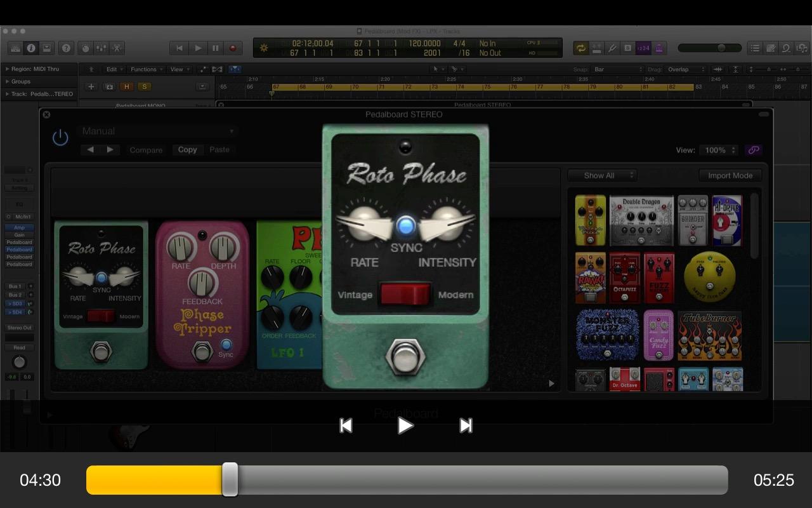The image size is (812, 508).
Task: Click the Logic transport record button
Action: (233, 48)
